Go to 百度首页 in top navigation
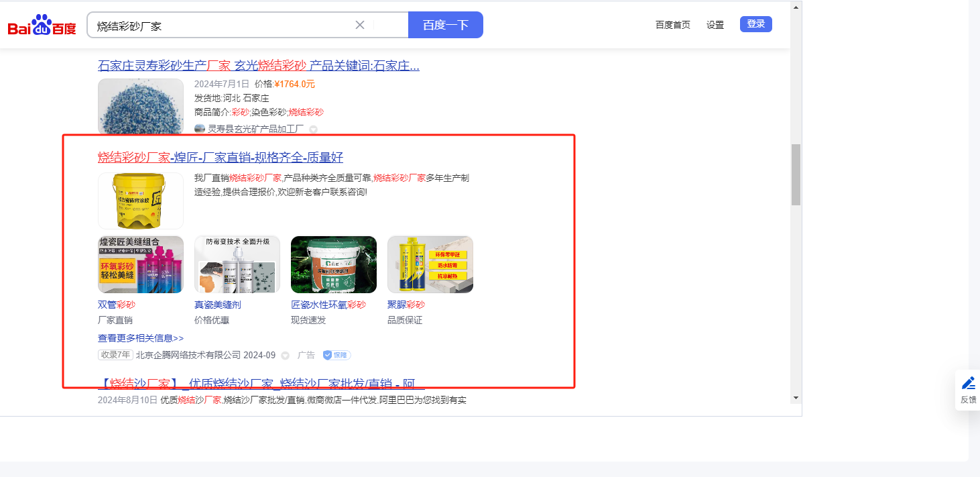This screenshot has width=980, height=477. [672, 25]
